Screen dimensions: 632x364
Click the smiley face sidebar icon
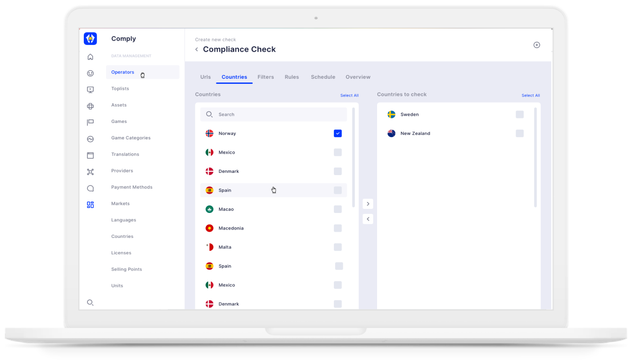point(90,73)
